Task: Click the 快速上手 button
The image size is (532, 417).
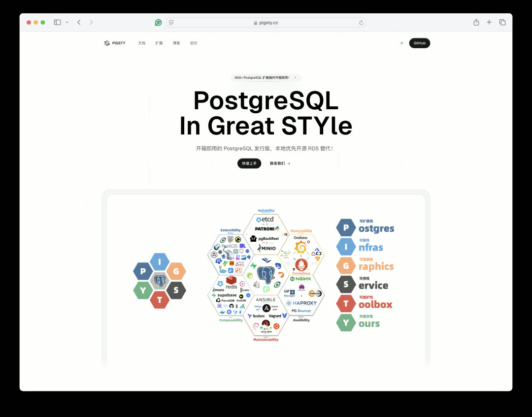Action: (x=249, y=163)
